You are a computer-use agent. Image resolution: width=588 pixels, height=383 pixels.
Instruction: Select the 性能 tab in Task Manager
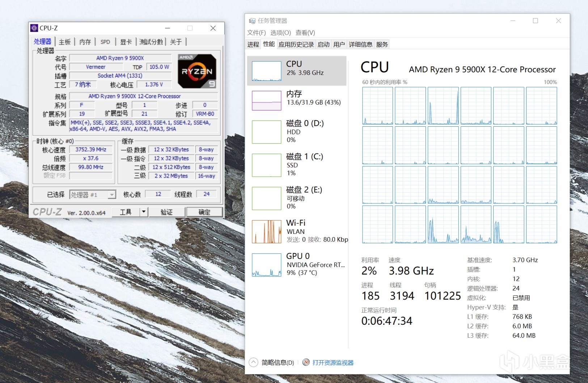coord(269,44)
